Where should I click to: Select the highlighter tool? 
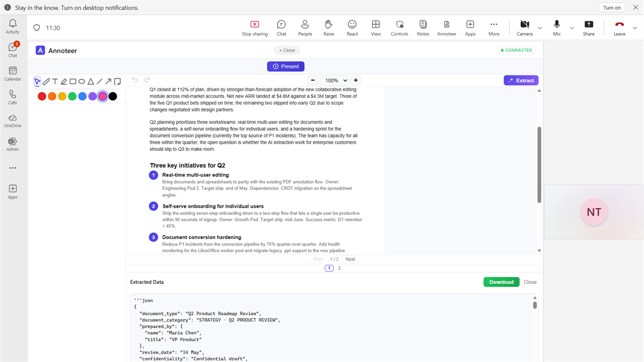tap(64, 82)
